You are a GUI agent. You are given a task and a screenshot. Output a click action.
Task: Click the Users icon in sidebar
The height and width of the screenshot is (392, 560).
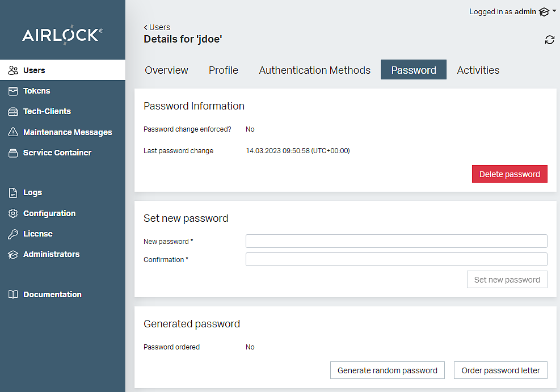pos(13,70)
